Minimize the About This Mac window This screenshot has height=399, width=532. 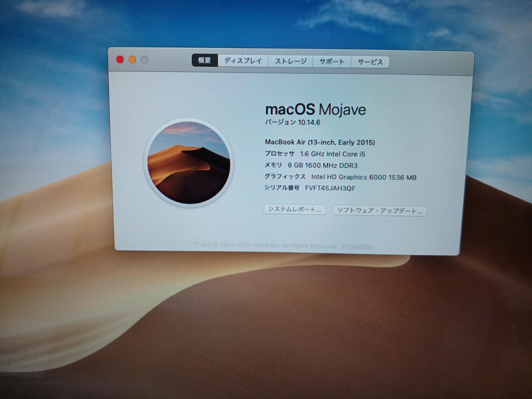pyautogui.click(x=132, y=60)
